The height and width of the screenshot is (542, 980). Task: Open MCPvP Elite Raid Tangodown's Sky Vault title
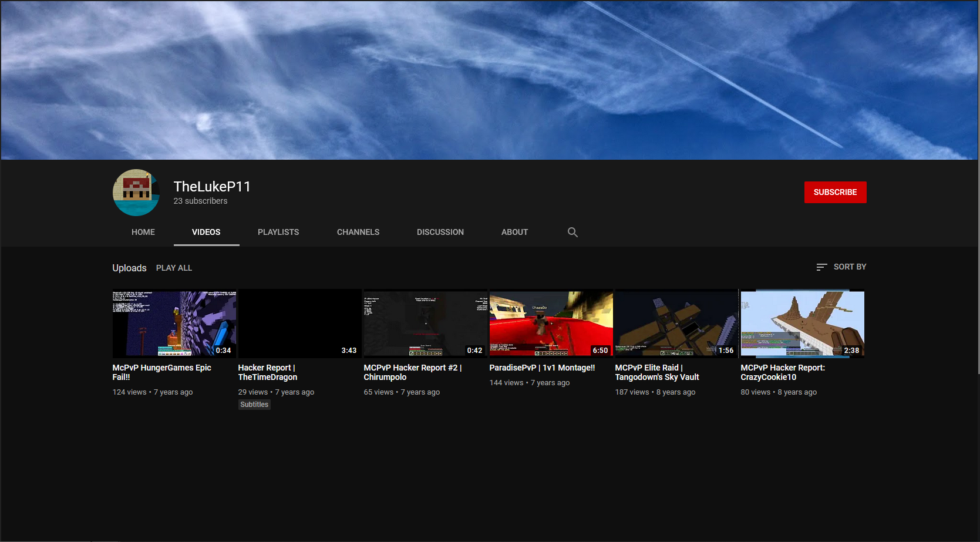click(x=657, y=372)
